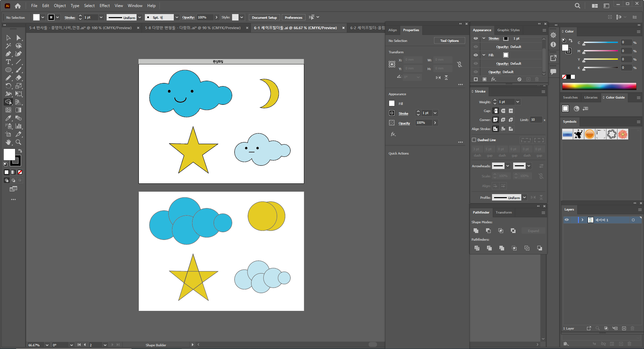Select the Gradient tool
This screenshot has width=644, height=349.
[x=19, y=110]
